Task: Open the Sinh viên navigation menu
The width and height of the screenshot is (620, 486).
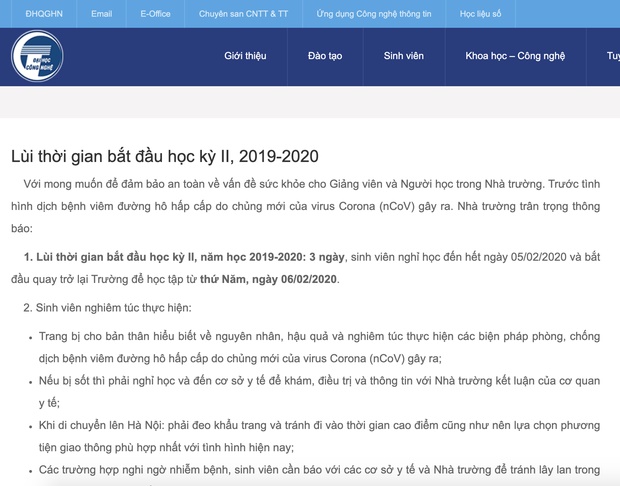Action: coord(403,56)
